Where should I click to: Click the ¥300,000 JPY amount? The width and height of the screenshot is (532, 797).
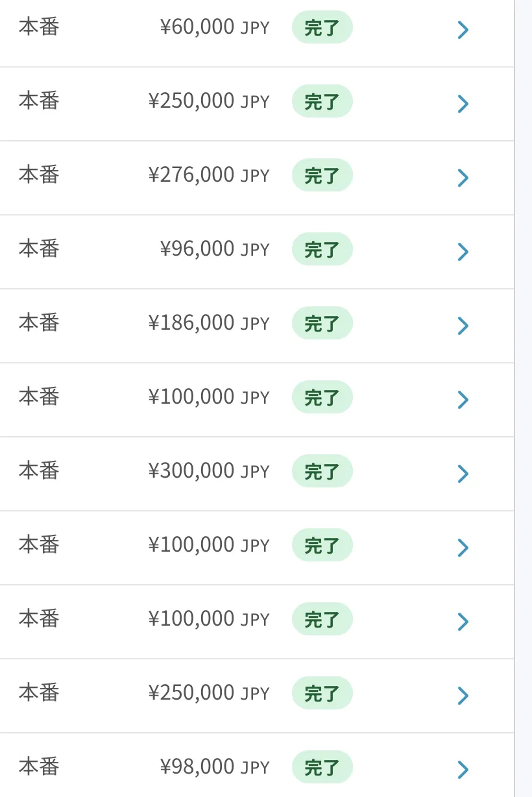click(208, 471)
